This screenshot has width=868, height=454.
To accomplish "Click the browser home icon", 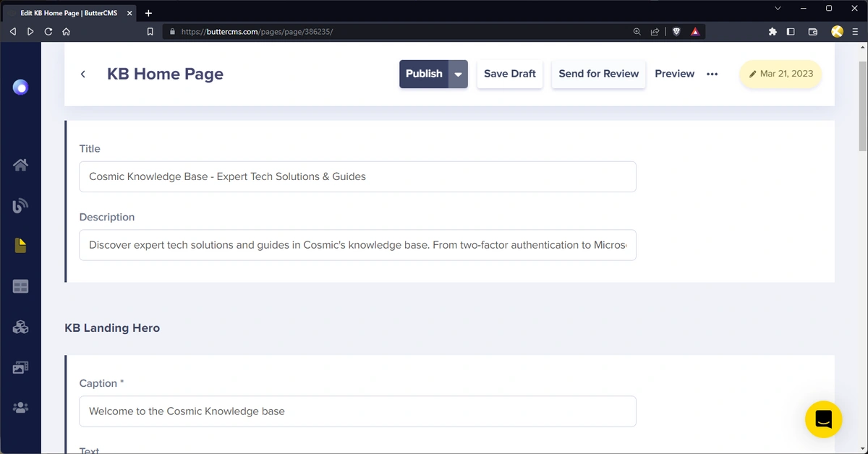I will (66, 32).
